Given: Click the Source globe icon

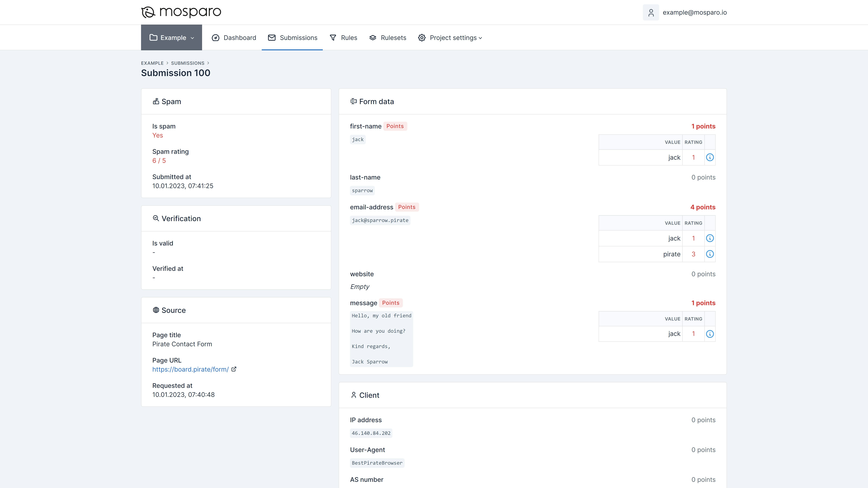Looking at the screenshot, I should point(156,310).
